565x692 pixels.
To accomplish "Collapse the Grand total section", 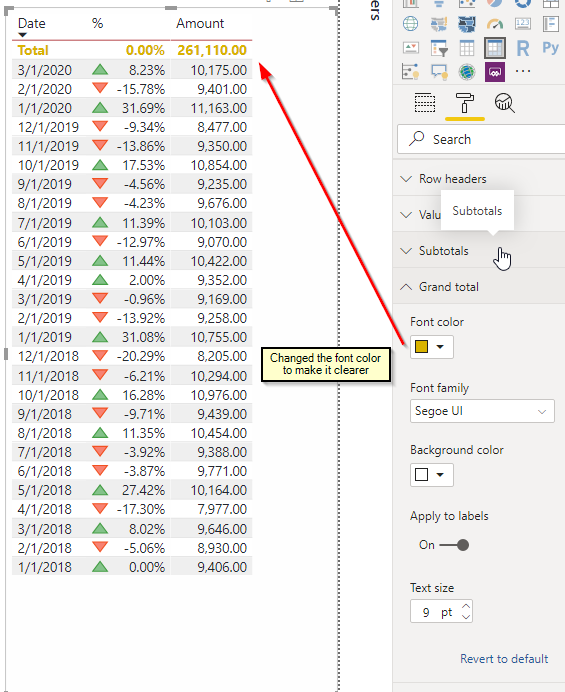I will click(x=479, y=287).
